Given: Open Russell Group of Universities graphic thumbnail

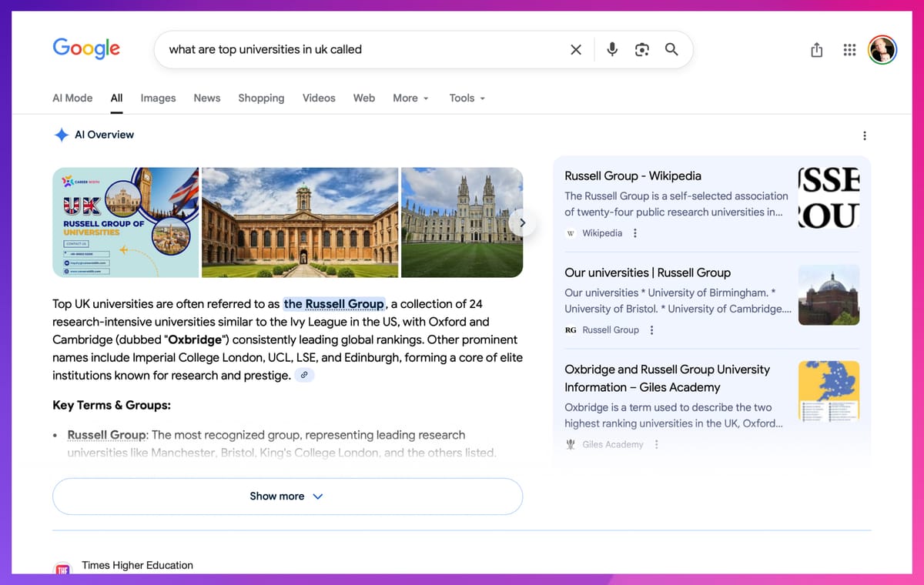Looking at the screenshot, I should click(126, 222).
